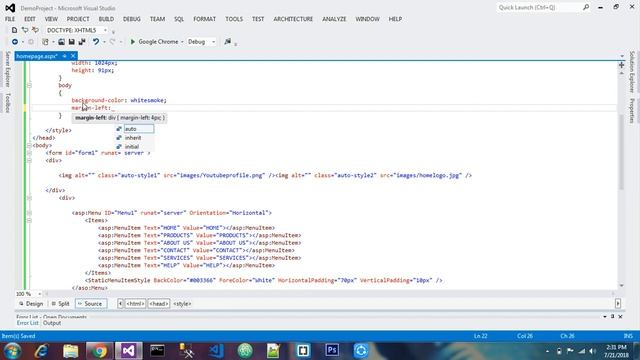Click the editor vertical scrollbar
640x360 pixels.
coord(622,151)
